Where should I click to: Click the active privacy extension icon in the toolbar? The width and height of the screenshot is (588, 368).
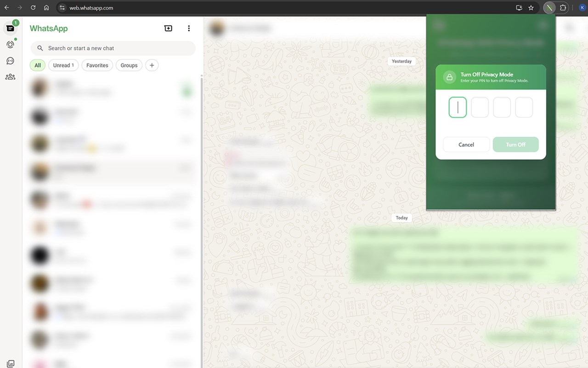pos(549,8)
